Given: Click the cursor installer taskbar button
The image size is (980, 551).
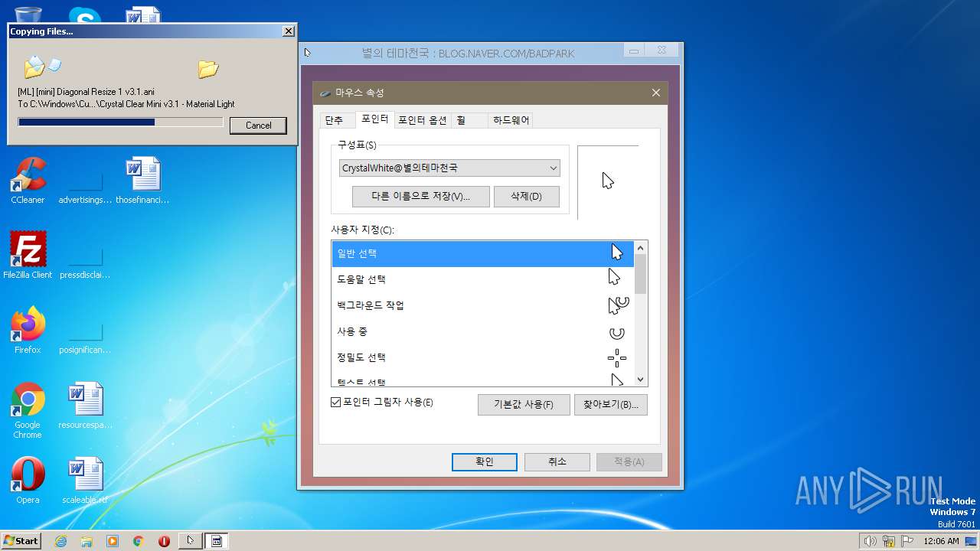Looking at the screenshot, I should (190, 541).
